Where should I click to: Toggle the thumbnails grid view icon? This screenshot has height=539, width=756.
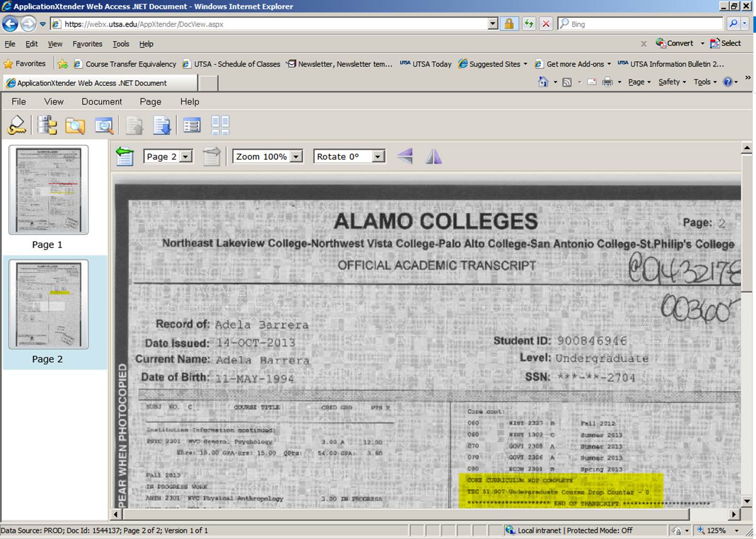[220, 126]
